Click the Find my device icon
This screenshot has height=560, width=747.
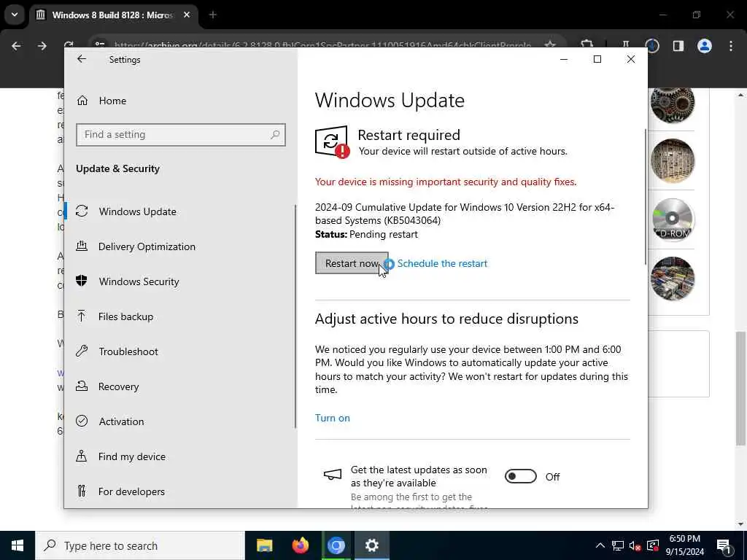[x=82, y=456]
